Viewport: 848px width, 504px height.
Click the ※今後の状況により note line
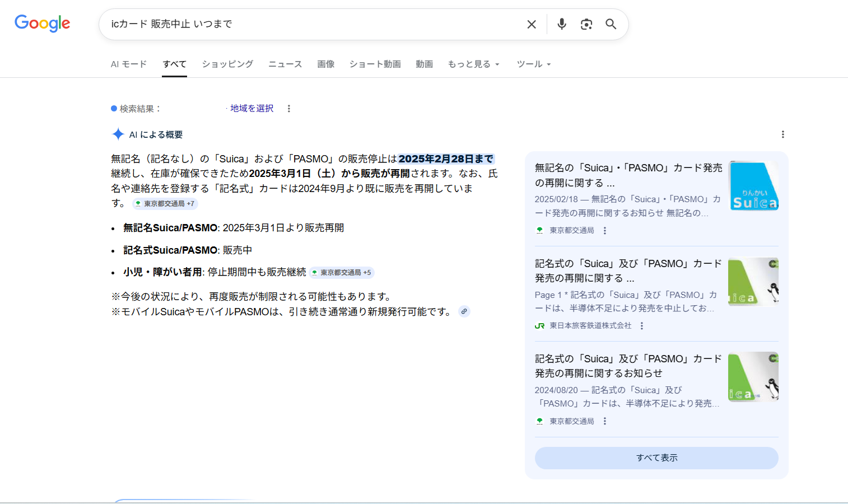(x=253, y=297)
